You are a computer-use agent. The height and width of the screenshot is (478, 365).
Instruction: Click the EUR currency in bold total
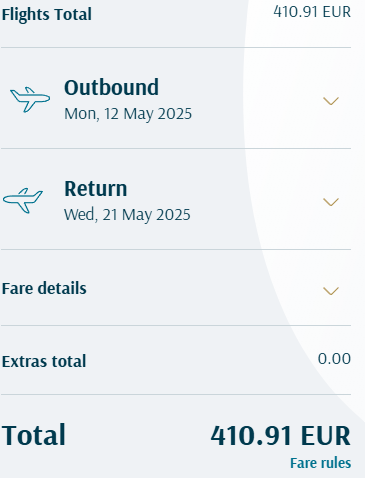coord(326,436)
